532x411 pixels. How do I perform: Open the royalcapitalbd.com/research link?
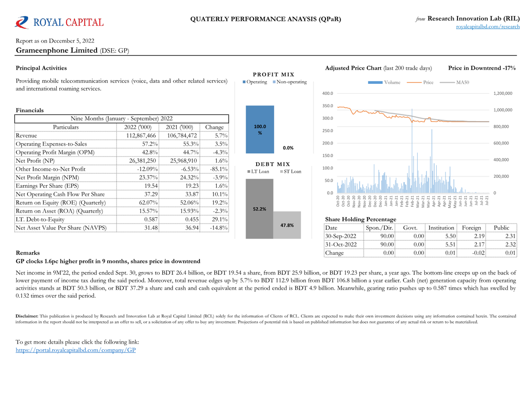click(x=488, y=27)
